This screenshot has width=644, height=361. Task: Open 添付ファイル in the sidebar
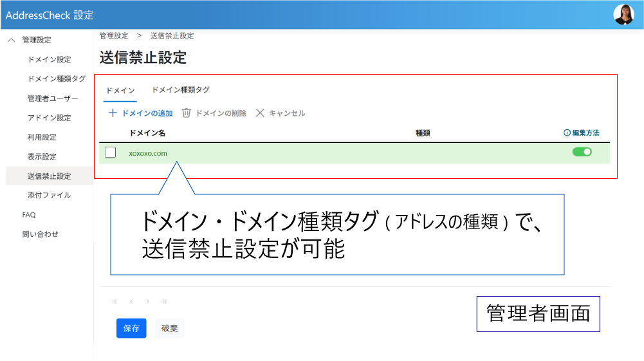50,195
